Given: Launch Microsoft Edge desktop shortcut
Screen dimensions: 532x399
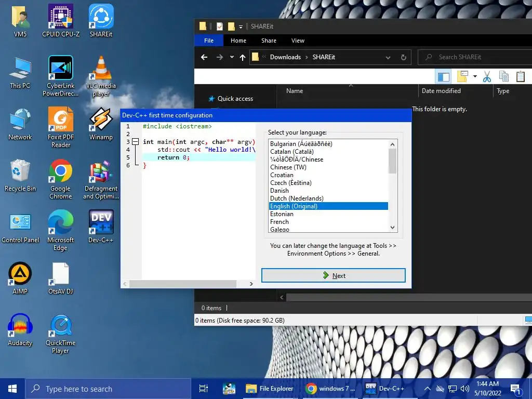Looking at the screenshot, I should point(61,231).
